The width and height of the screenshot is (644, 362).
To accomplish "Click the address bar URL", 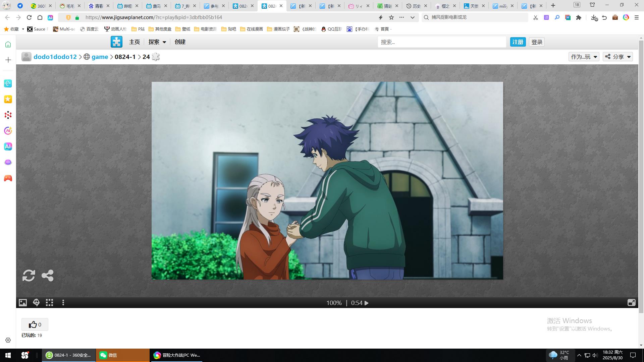I will pos(154,17).
